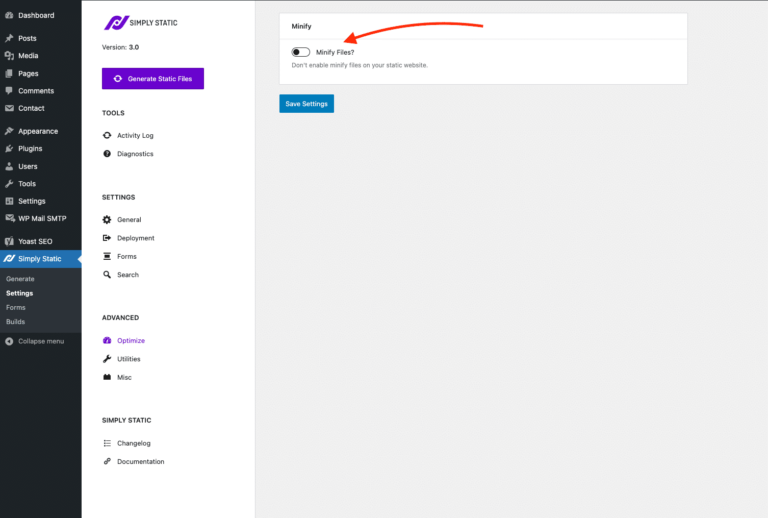768x518 pixels.
Task: Go to the WordPress Dashboard
Action: [x=36, y=15]
